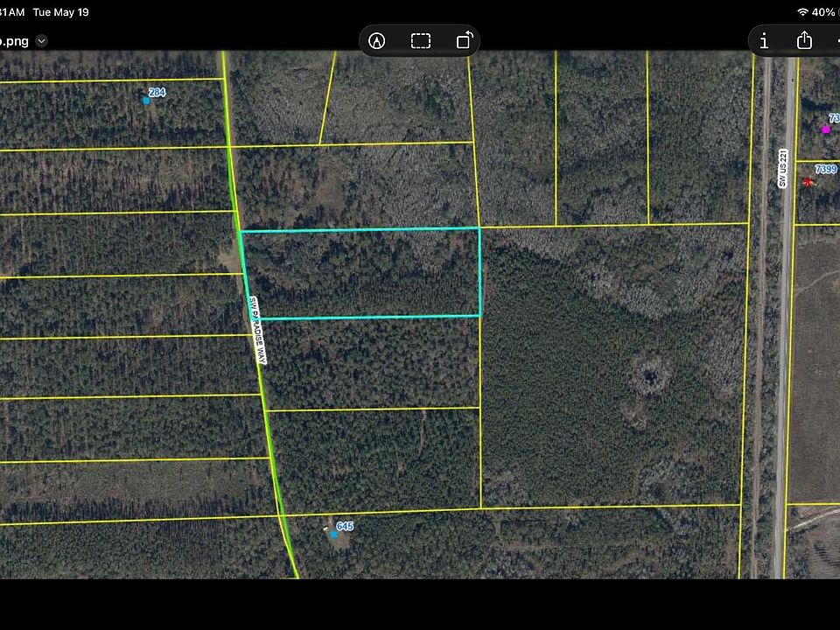Tap the address label 284
The image size is (840, 630).
pos(157,92)
